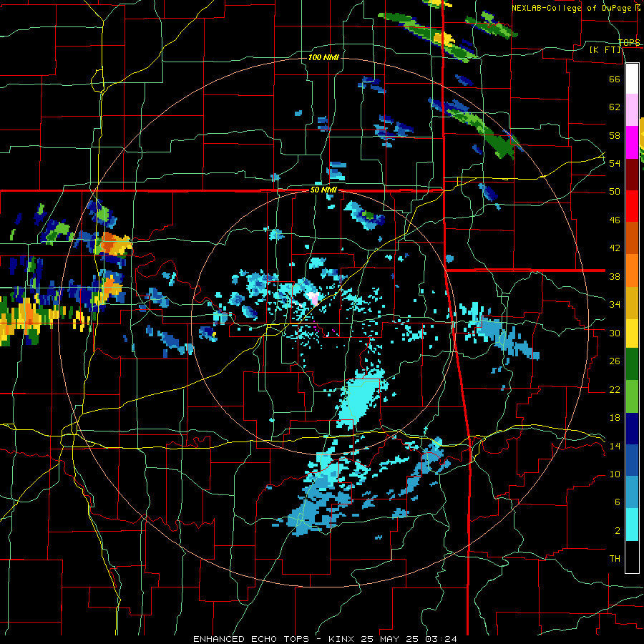Select the light green legend swatch
The width and height of the screenshot is (644, 644).
(x=632, y=396)
